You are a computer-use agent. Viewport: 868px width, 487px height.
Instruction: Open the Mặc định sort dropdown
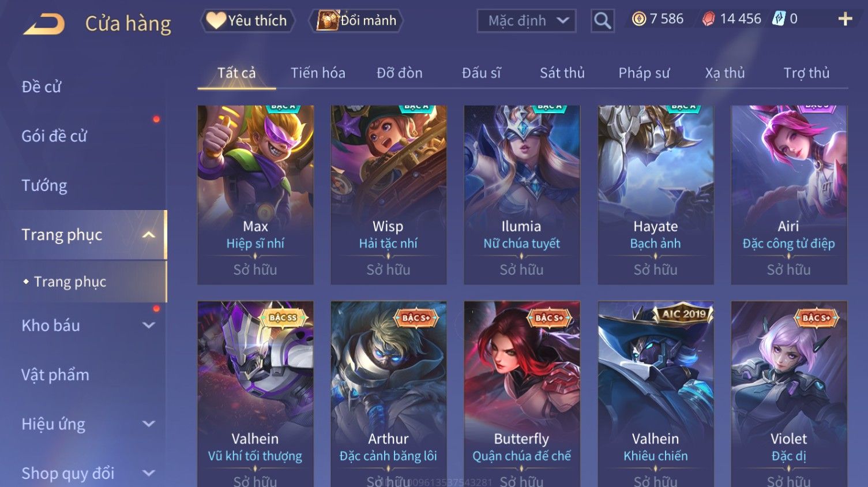pos(527,21)
